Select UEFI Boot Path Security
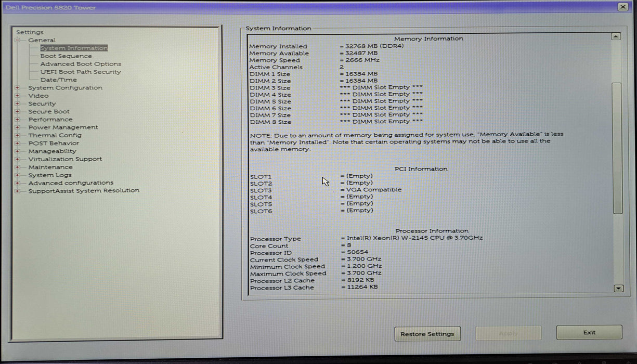 coord(80,71)
